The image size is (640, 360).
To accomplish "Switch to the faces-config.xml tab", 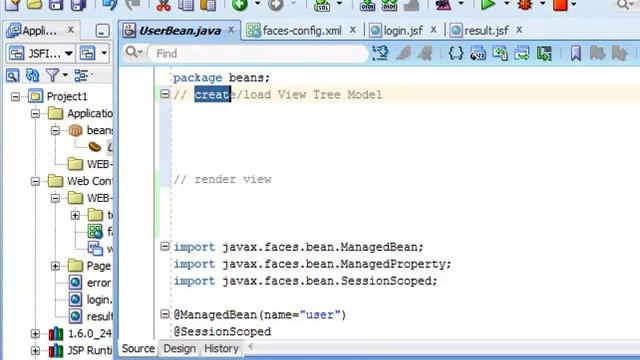I will 302,31.
